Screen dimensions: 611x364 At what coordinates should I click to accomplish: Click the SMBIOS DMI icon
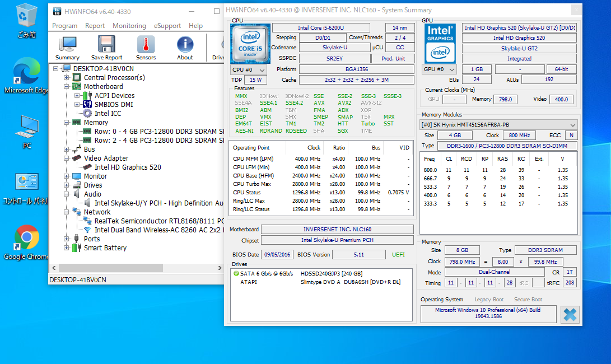[87, 105]
